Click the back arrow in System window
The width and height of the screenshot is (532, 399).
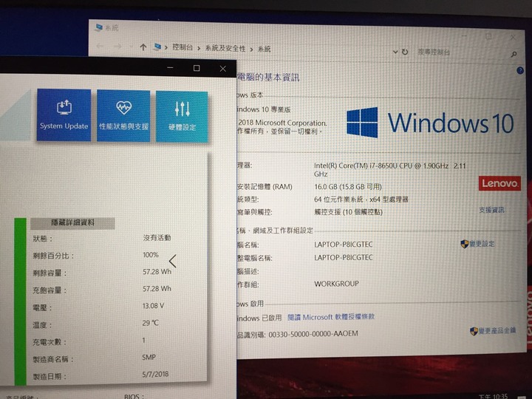[100, 46]
